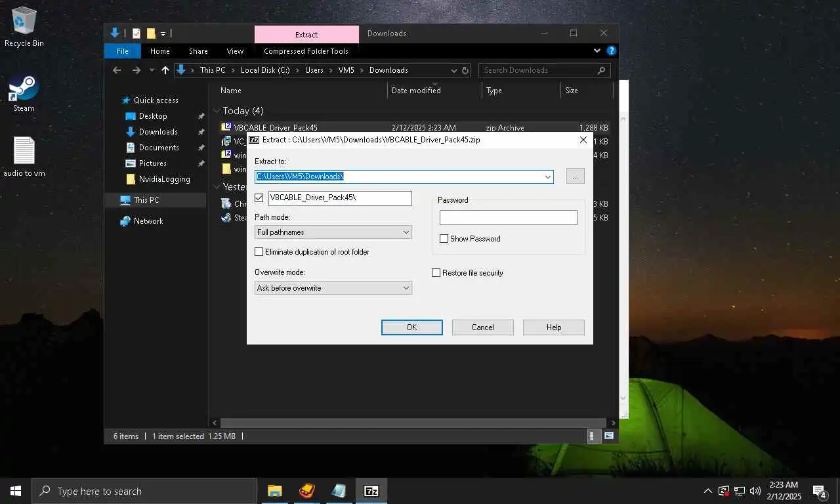
Task: Click the horizontal scrollbar in Explorer file list
Action: pos(413,423)
